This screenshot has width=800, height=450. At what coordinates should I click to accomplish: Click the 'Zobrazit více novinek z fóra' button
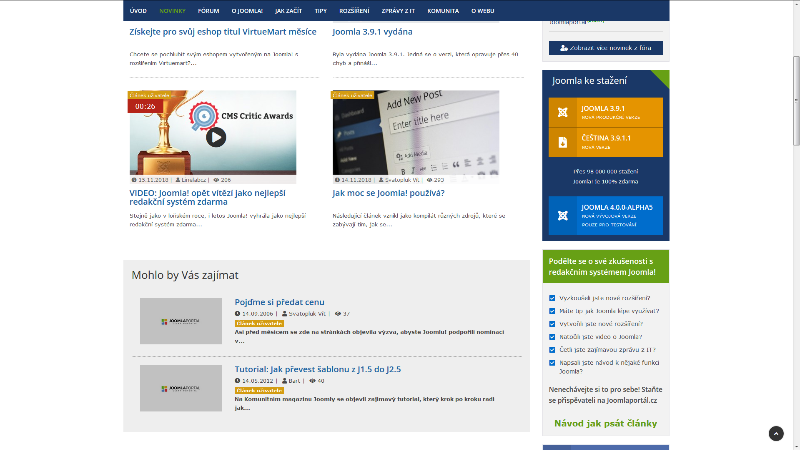[606, 48]
